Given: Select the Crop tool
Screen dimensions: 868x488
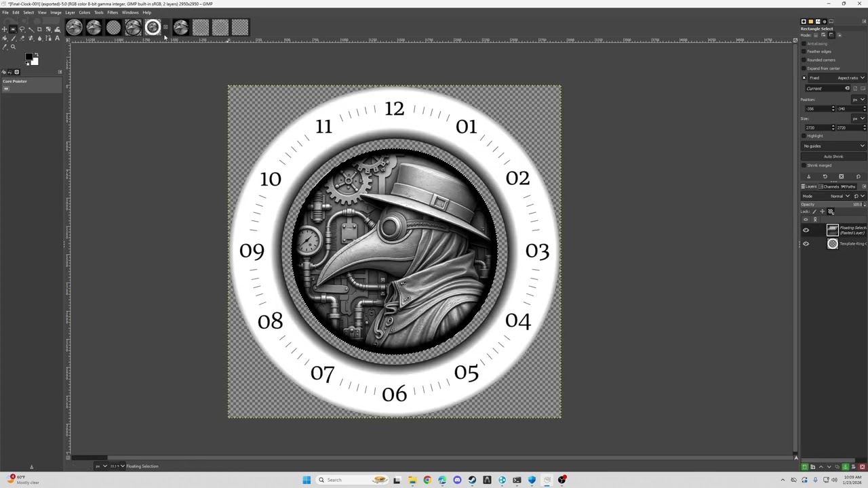Looking at the screenshot, I should coord(39,29).
